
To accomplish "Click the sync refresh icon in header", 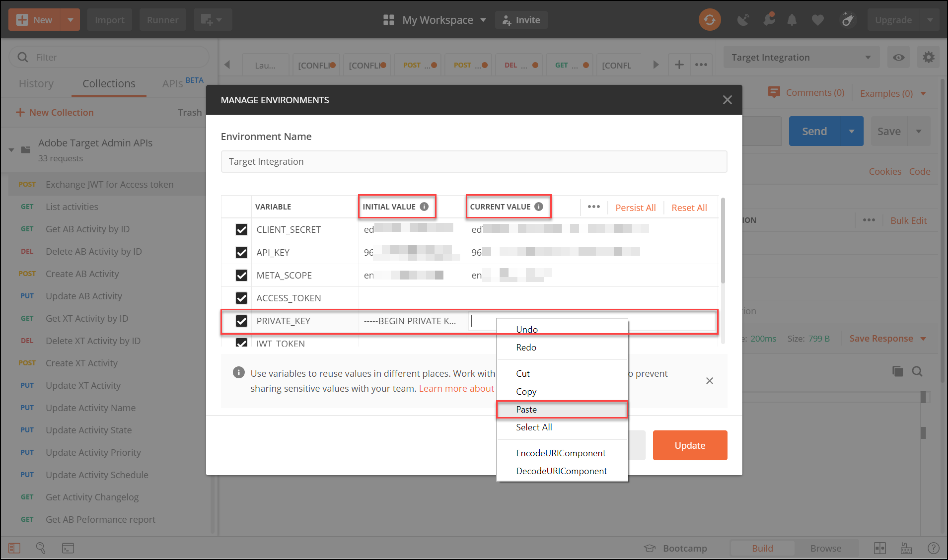I will (709, 20).
